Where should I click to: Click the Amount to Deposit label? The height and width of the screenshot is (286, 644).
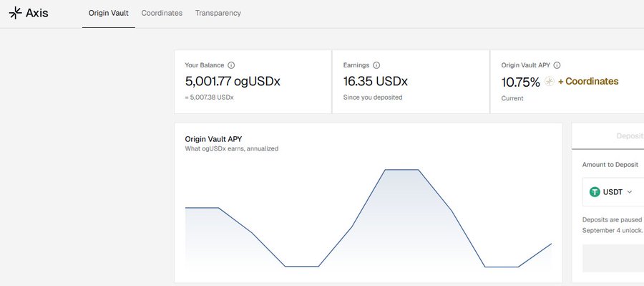[610, 165]
